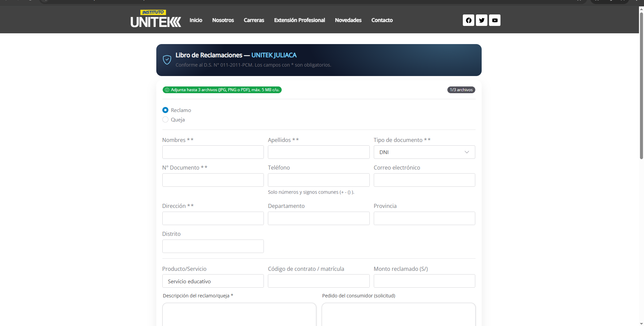The image size is (644, 326).
Task: Select the Queja radio button
Action: [165, 119]
